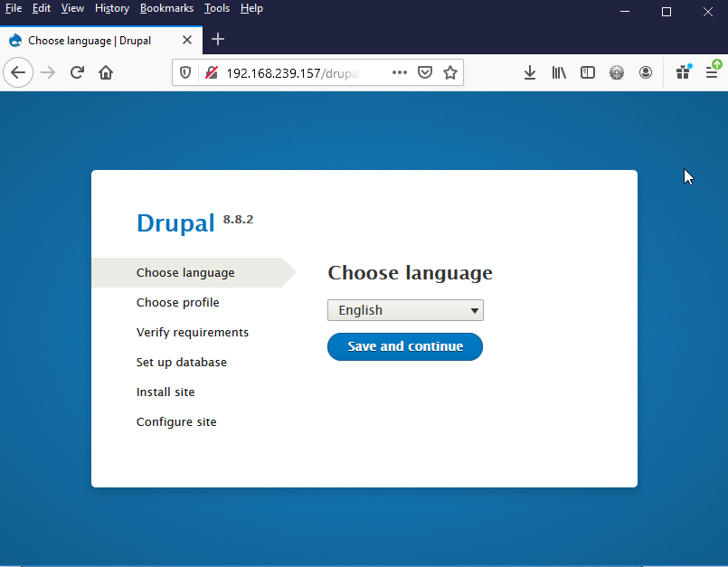Open the History menu
Viewport: 728px width, 567px height.
pyautogui.click(x=112, y=8)
